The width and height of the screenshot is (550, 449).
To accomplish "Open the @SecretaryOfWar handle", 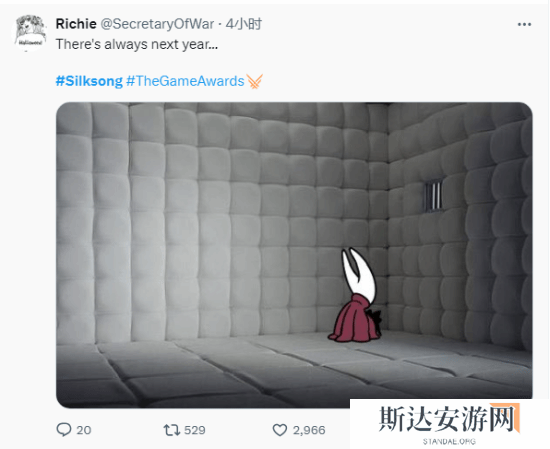I will pos(157,24).
